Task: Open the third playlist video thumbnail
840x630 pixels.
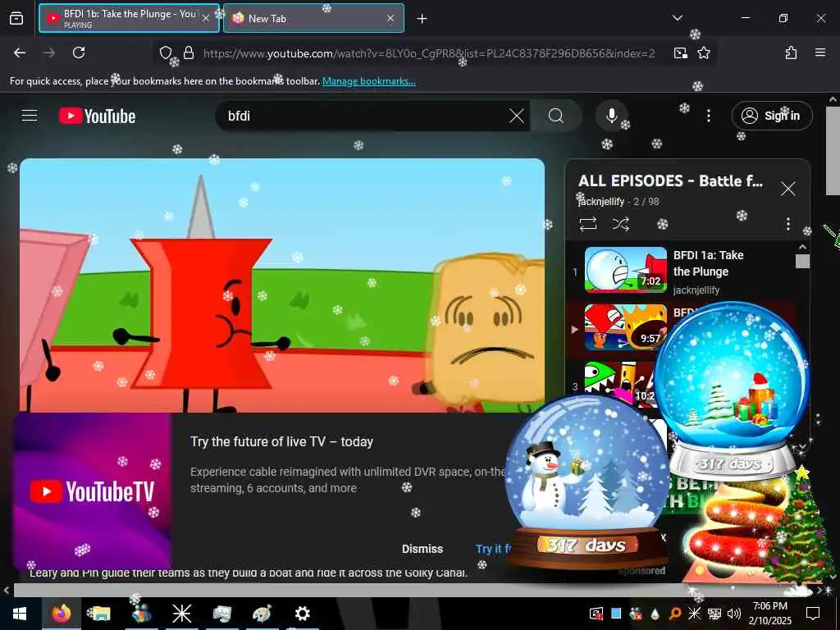Action: click(622, 385)
